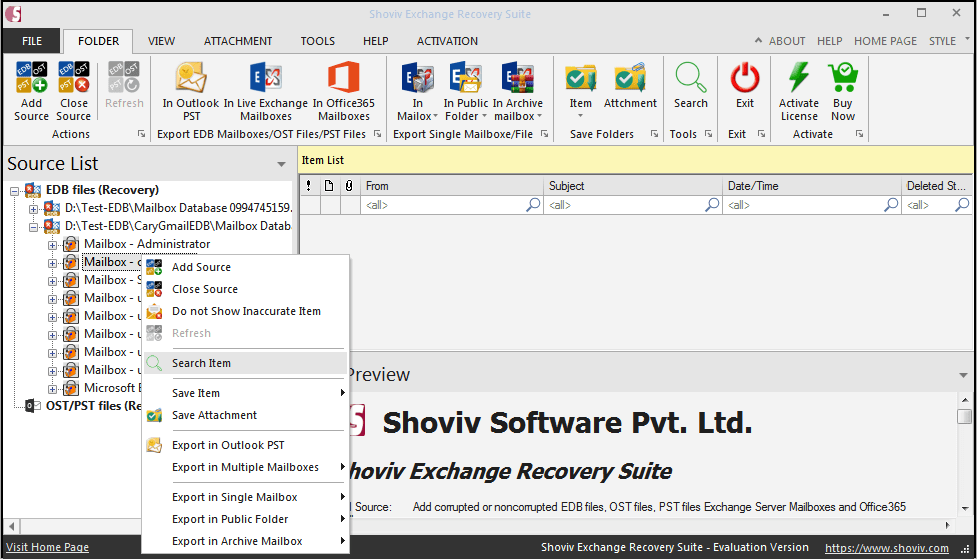Image resolution: width=977 pixels, height=559 pixels.
Task: Click the In Public Folder icon
Action: tap(465, 77)
